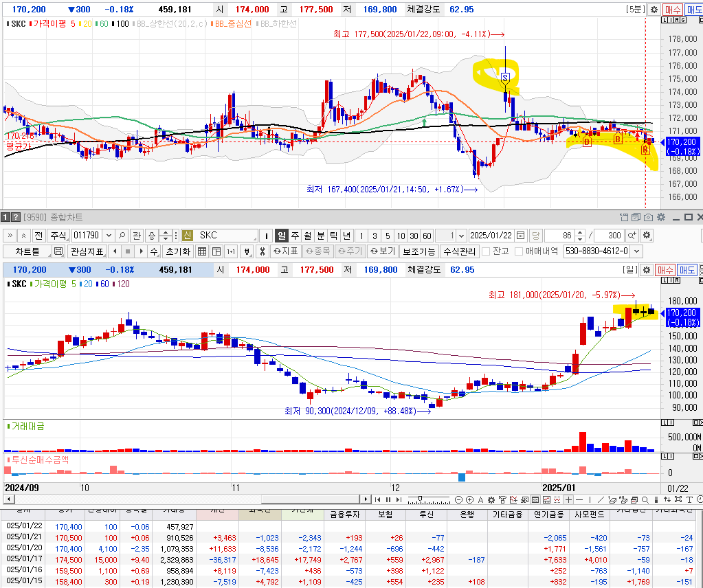Open 차트툴 dropdown menu
703x588 pixels.
[x=27, y=251]
